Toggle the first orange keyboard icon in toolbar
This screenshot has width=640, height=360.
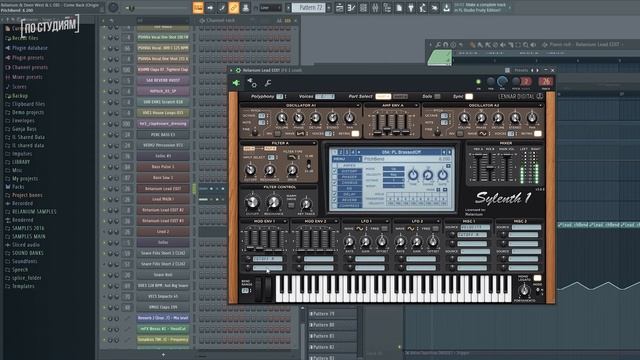click(x=198, y=8)
